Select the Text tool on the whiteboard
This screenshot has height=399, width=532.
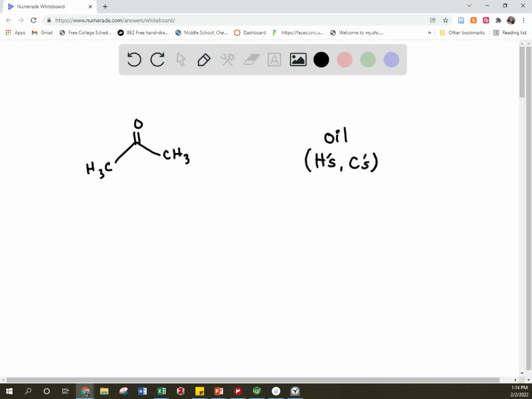click(274, 60)
